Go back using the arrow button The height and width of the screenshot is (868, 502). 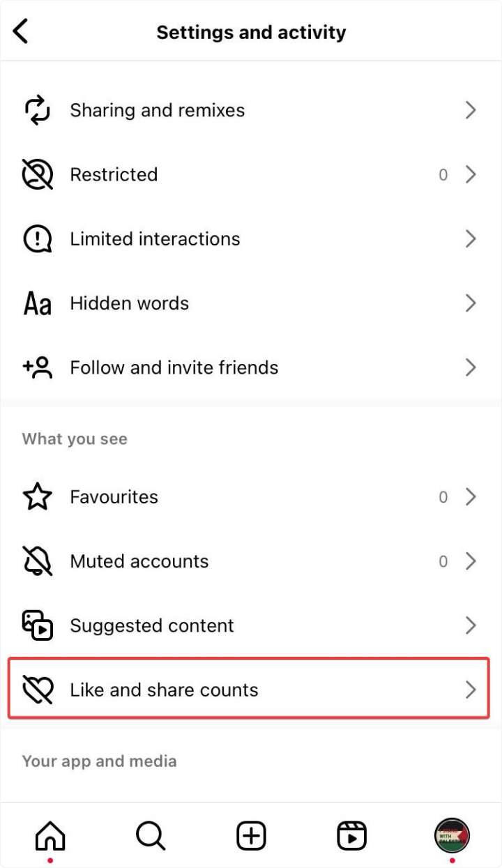[20, 31]
